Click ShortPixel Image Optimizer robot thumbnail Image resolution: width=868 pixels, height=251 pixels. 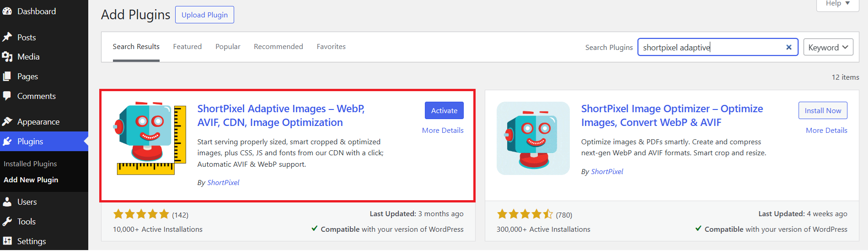tap(533, 138)
